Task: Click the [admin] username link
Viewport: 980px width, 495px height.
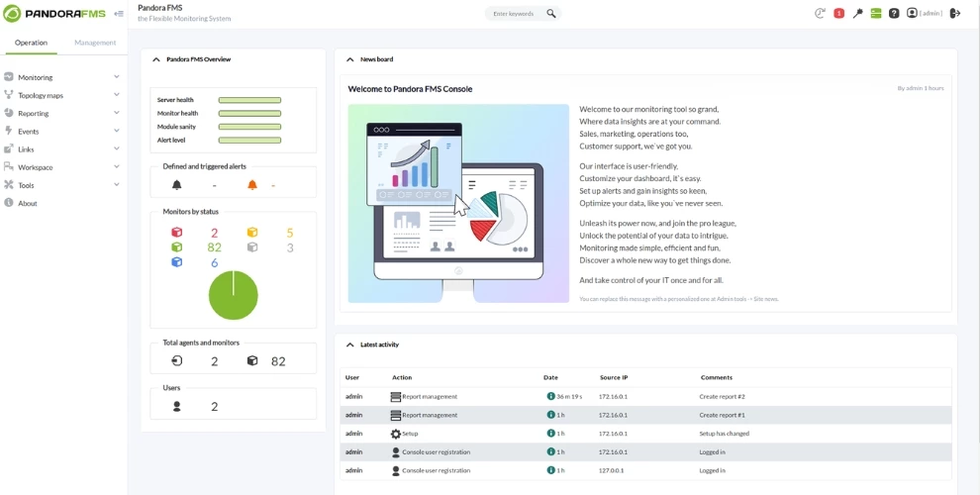Action: [x=931, y=13]
